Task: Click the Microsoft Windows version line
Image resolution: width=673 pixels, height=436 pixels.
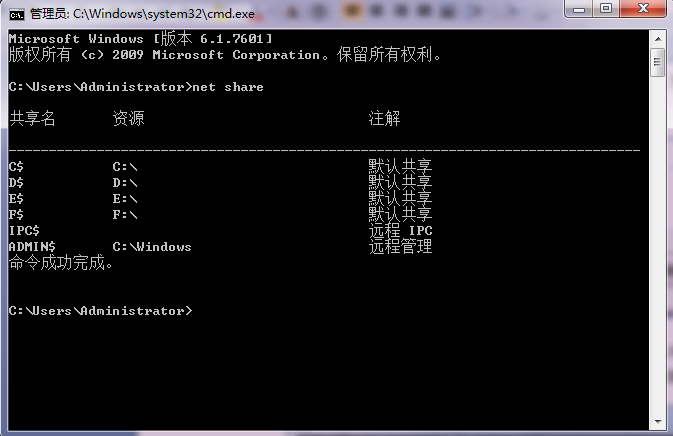Action: tap(140, 39)
